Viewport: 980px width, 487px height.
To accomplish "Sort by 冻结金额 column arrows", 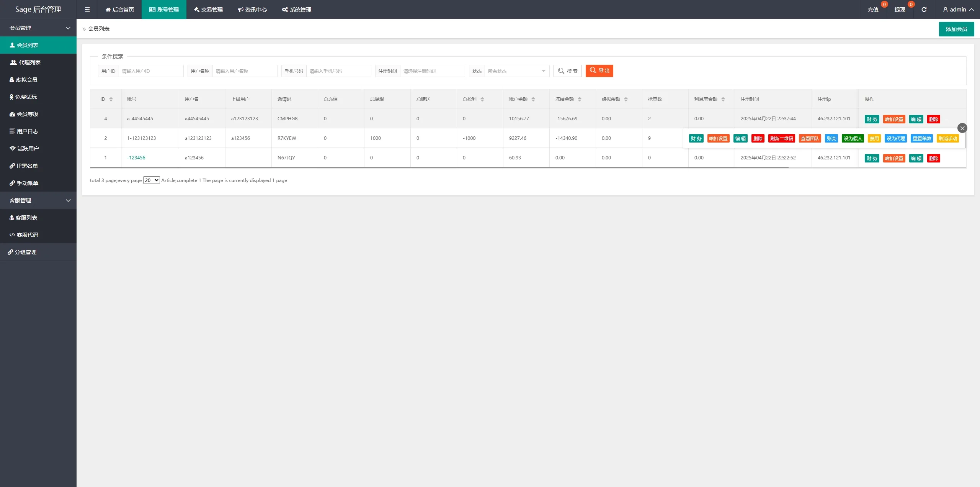I will pos(580,99).
